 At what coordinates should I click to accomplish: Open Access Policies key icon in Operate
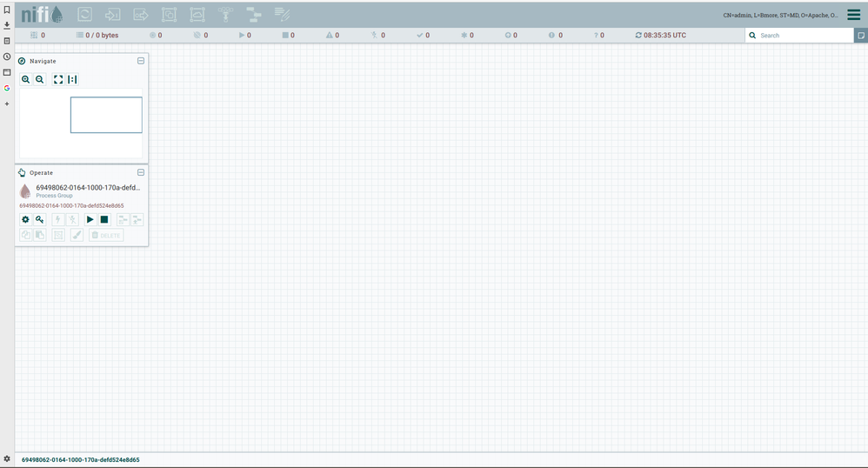coord(39,219)
